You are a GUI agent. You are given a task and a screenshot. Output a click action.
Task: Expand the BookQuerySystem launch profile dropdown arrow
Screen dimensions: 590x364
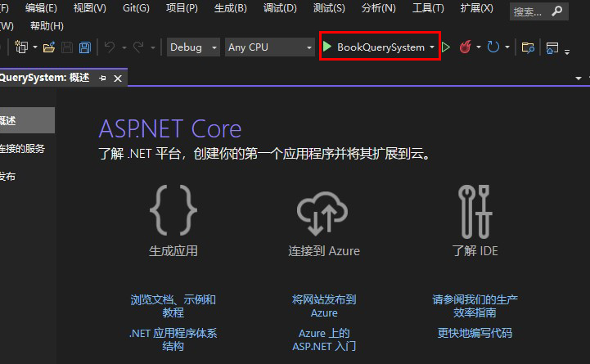point(432,47)
